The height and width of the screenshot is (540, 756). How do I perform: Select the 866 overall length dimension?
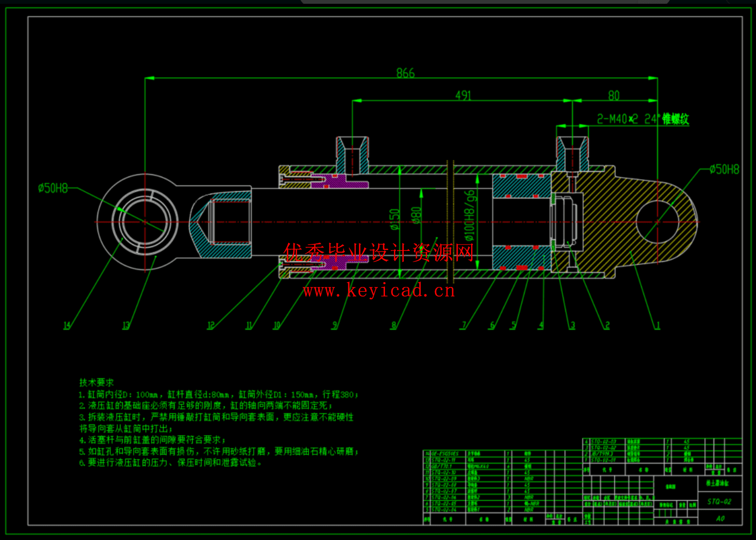coord(405,72)
